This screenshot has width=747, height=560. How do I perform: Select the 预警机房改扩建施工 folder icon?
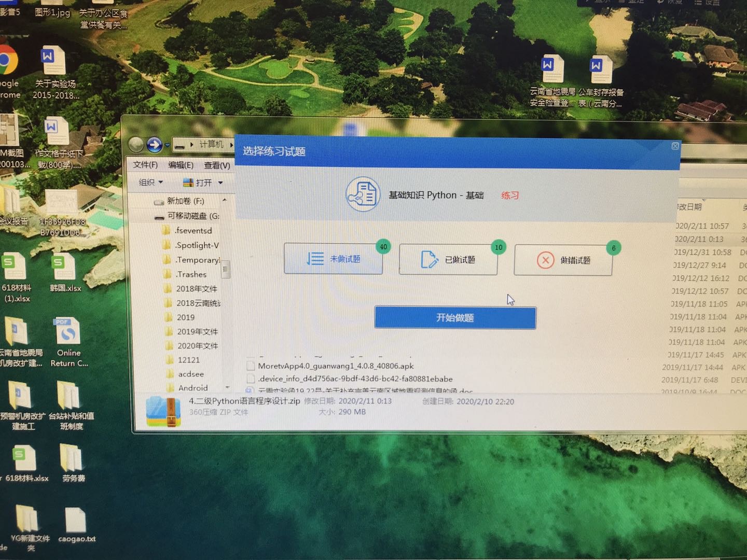click(x=19, y=396)
